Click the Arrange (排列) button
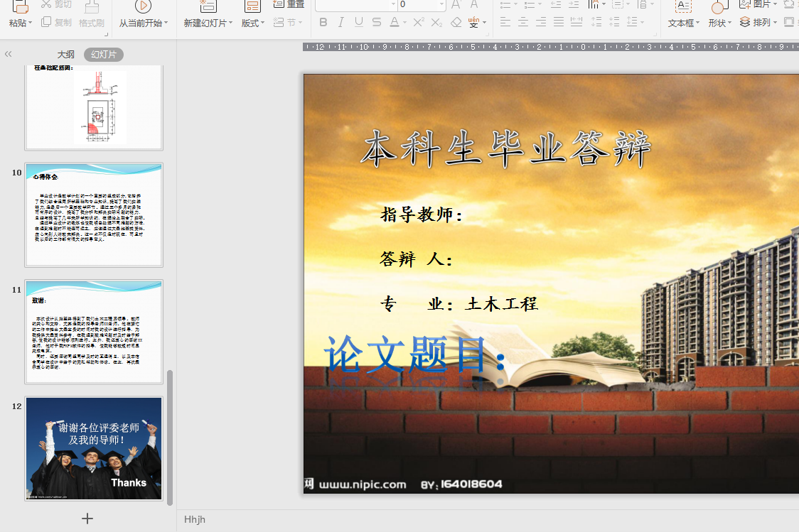Viewport: 799px width, 532px height. 758,23
